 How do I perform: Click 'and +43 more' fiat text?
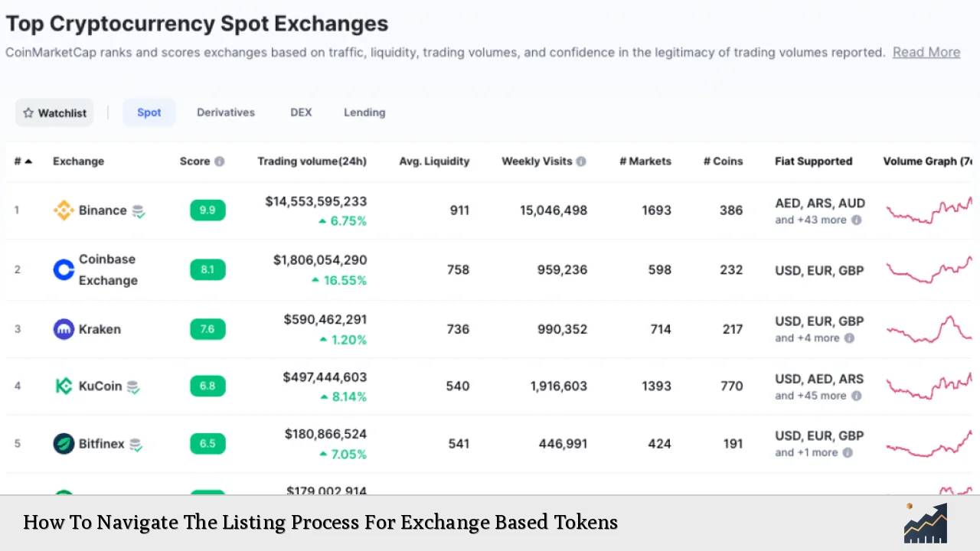coord(811,220)
